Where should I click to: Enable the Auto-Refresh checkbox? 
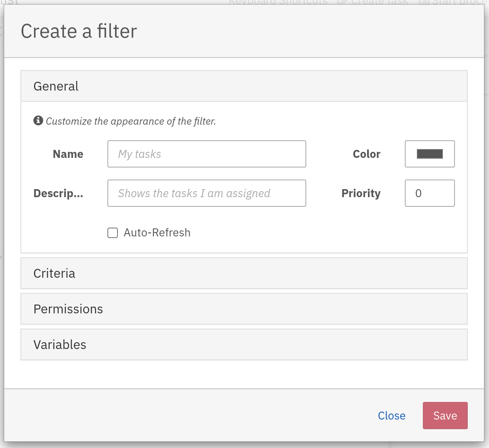(x=113, y=232)
